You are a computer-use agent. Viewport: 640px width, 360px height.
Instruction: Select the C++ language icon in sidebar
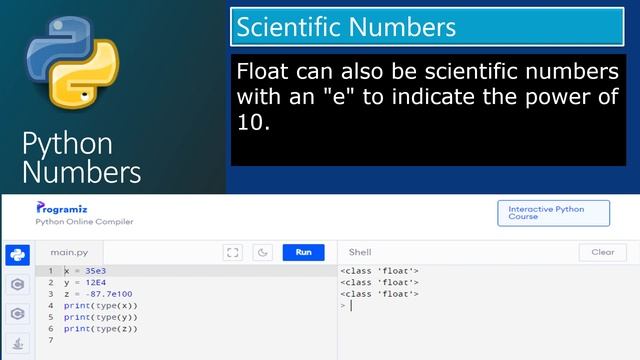point(18,314)
